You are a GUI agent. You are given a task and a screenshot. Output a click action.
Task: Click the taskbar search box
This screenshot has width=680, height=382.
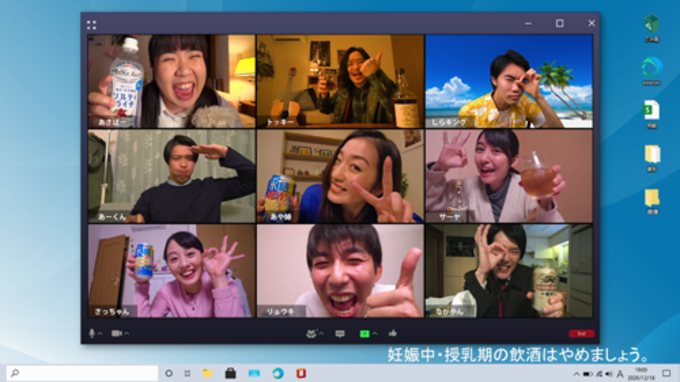point(82,373)
